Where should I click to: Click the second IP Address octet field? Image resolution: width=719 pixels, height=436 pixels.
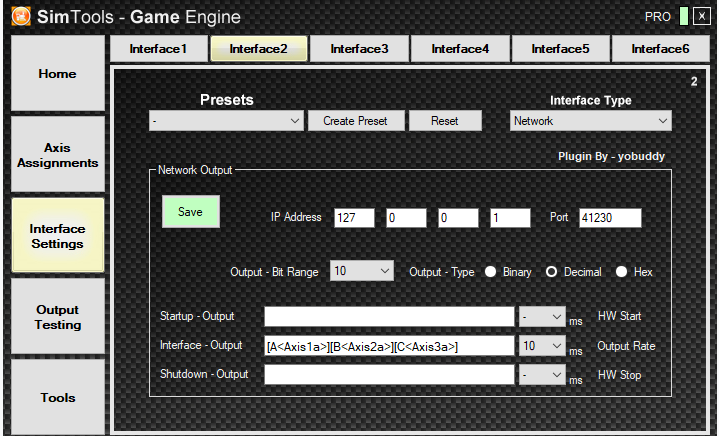coord(406,218)
